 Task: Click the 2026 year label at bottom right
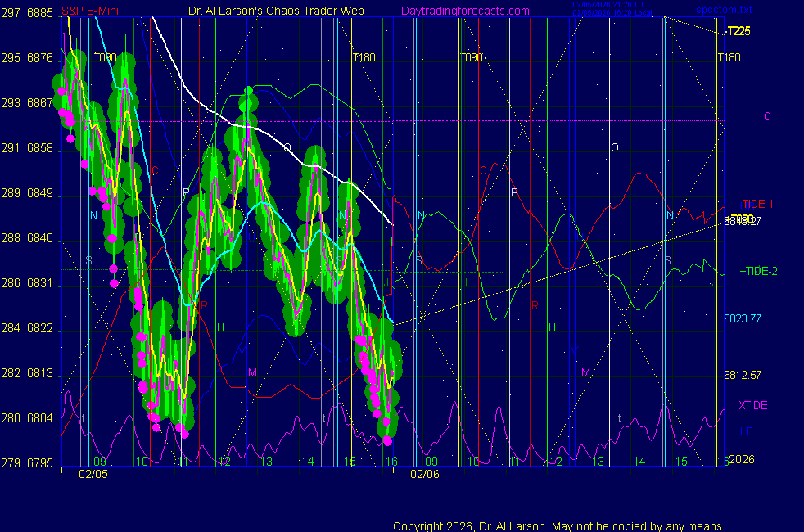(742, 460)
